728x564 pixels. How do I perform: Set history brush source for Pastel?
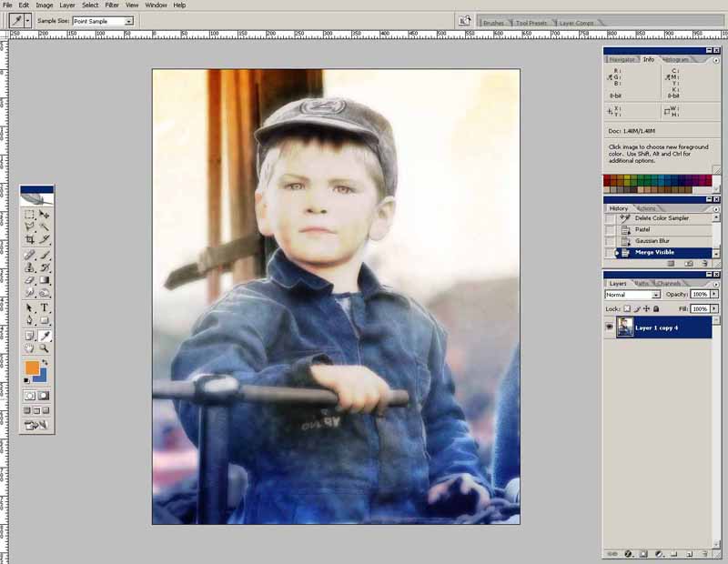(x=610, y=230)
